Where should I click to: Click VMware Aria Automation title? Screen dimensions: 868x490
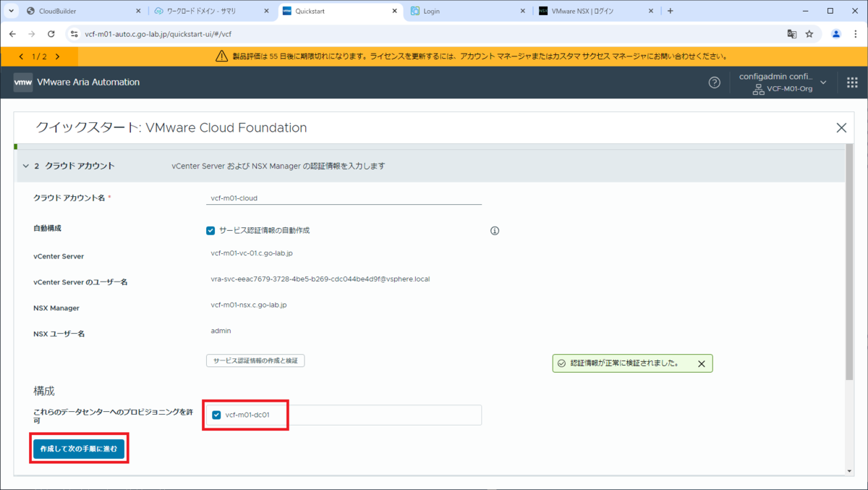tap(88, 83)
